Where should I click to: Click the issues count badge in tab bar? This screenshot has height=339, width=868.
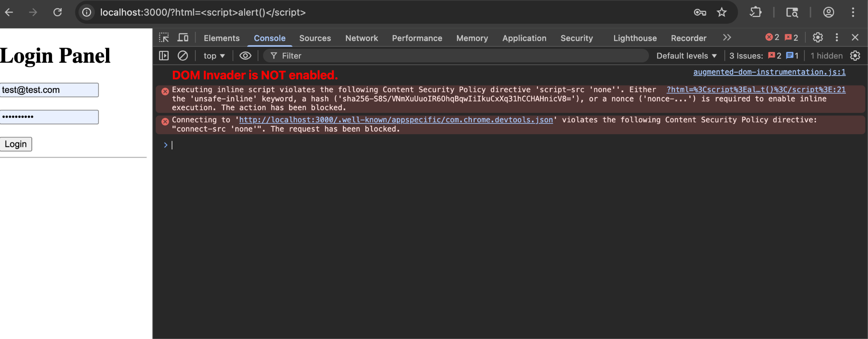point(791,37)
